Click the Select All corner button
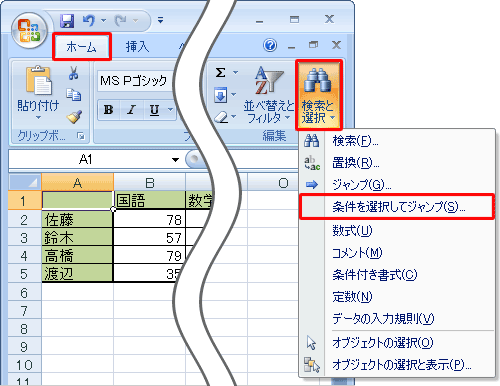Viewport: 500px width, 386px height. point(25,182)
